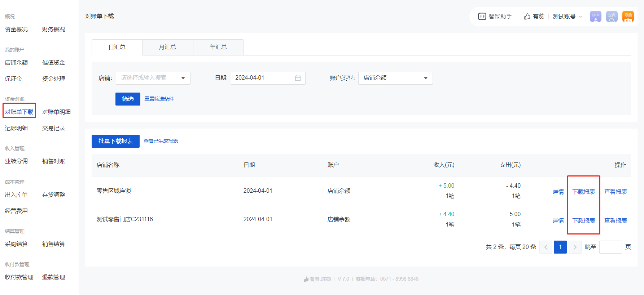Open 财务概况 in sidebar
The height and width of the screenshot is (295, 644).
coord(53,30)
